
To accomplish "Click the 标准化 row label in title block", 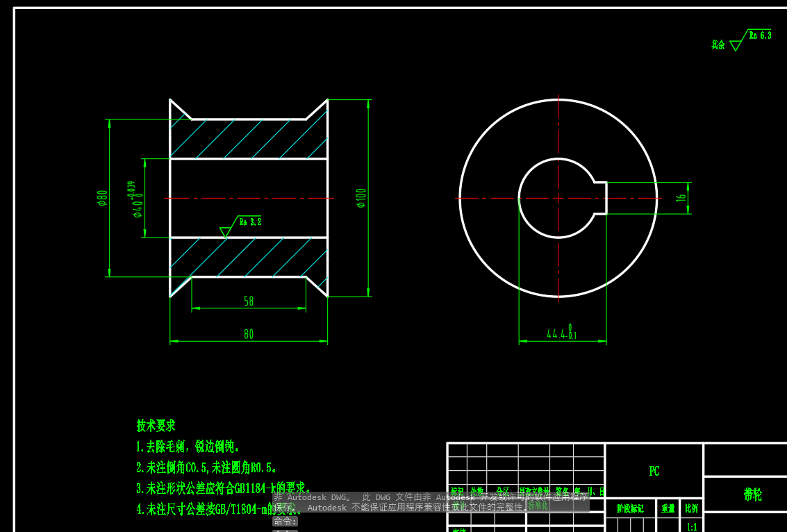I will click(536, 506).
